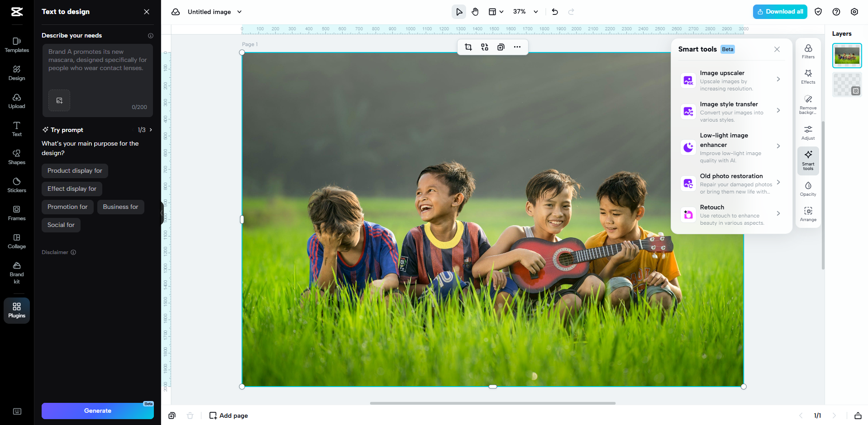Open the Stickers panel in the left sidebar
The image size is (868, 425).
(x=16, y=184)
